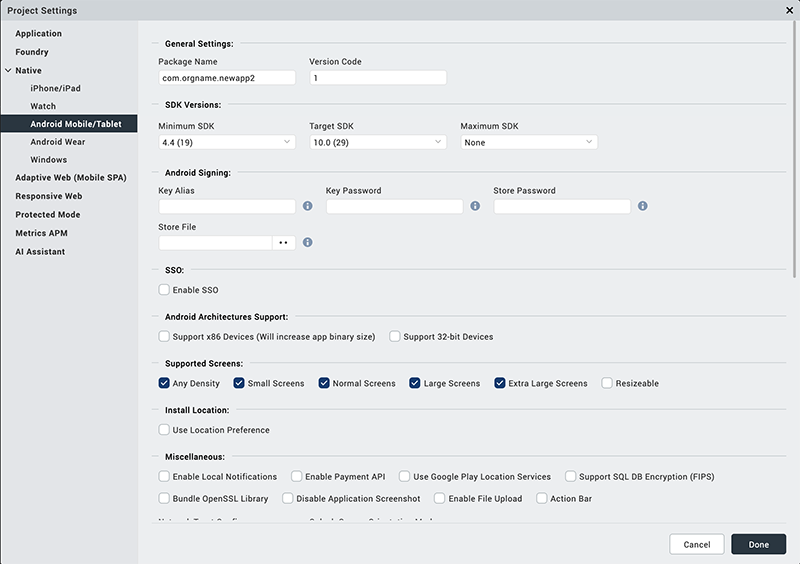Toggle Support x86 Devices checkbox
Viewport: 800px width, 564px height.
[x=164, y=337]
